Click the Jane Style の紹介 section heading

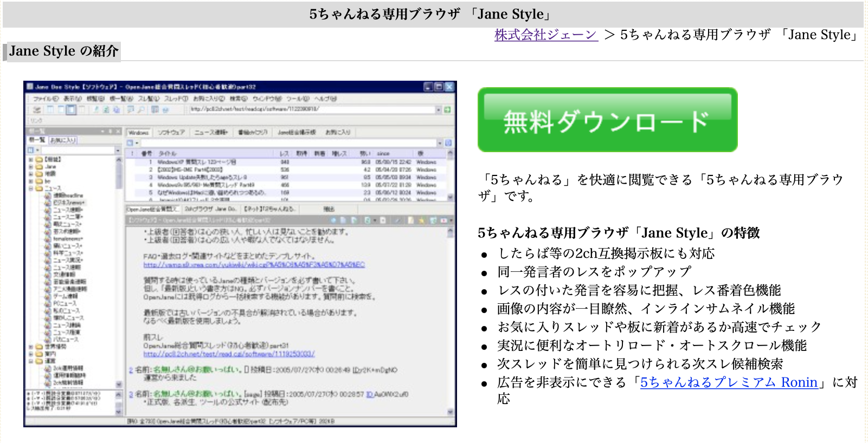click(x=63, y=51)
